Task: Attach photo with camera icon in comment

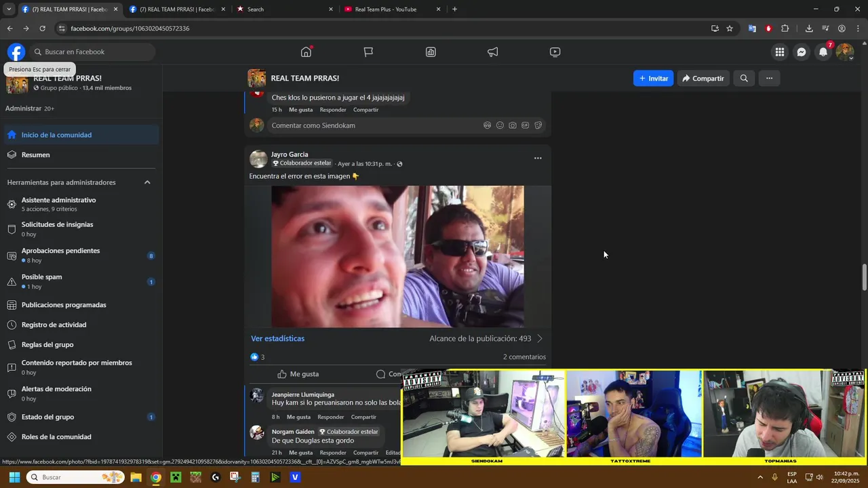Action: click(513, 125)
